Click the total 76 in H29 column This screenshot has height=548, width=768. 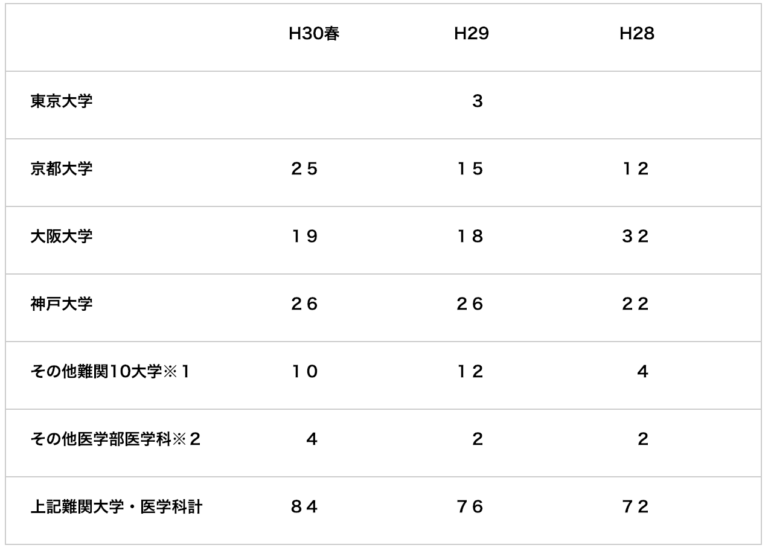coord(470,506)
